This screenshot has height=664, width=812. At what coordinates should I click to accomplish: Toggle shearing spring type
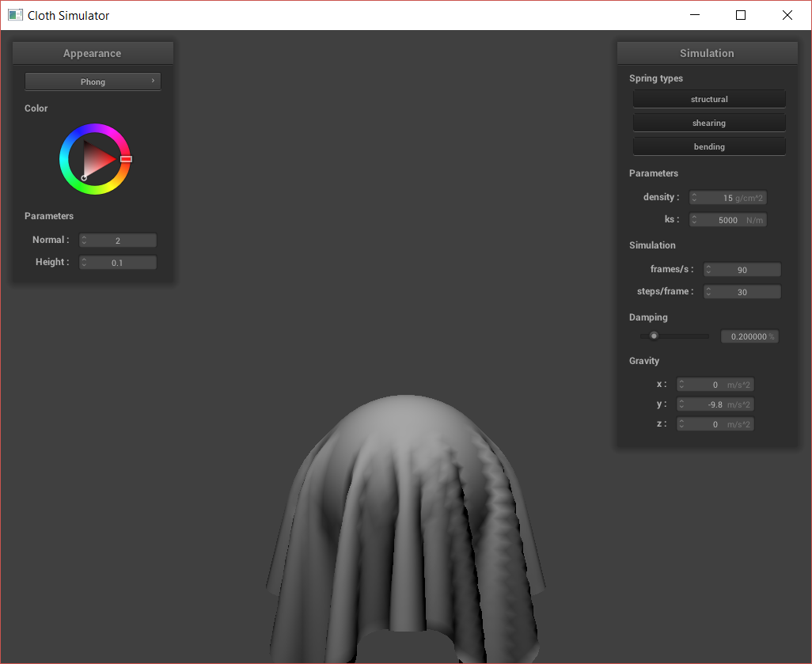click(x=709, y=123)
